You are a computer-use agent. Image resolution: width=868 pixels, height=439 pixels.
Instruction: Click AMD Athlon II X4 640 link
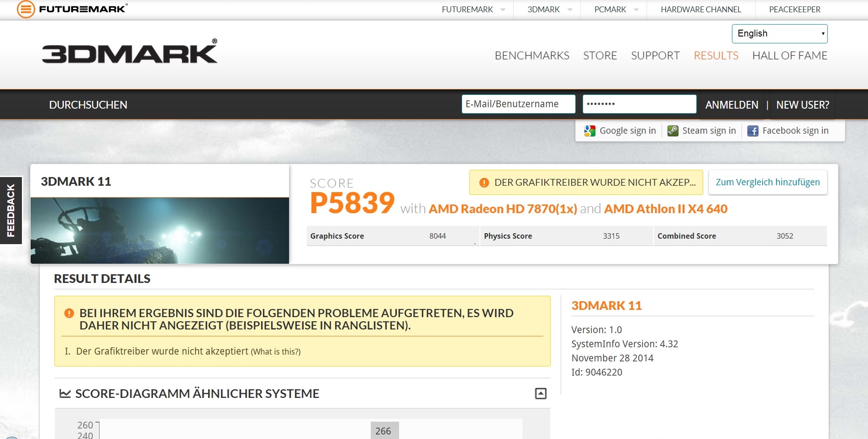tap(666, 209)
